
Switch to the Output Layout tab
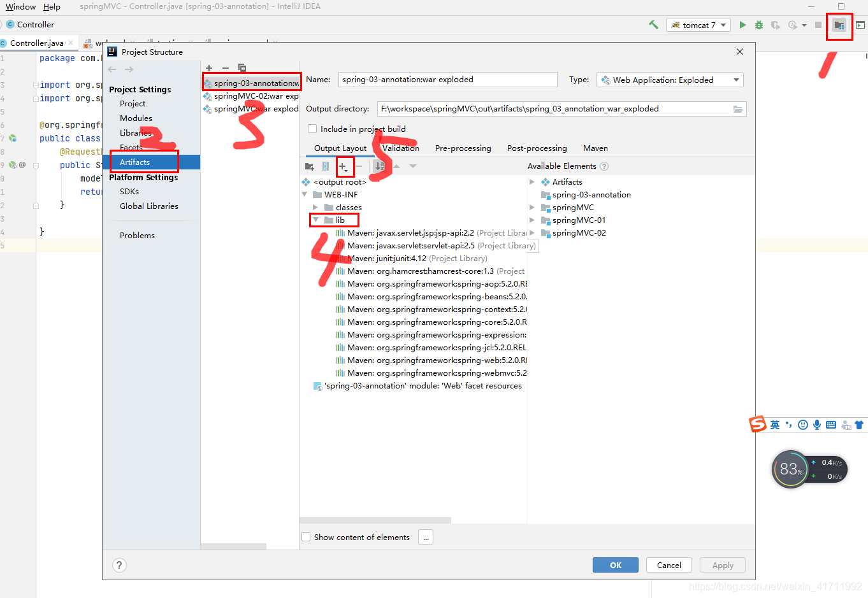coord(340,148)
